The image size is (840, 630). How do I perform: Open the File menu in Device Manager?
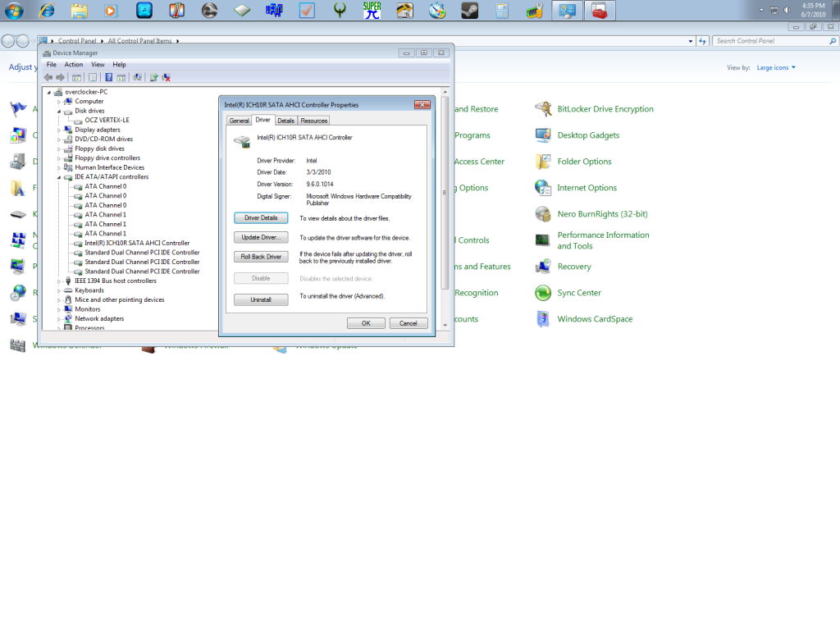click(52, 64)
